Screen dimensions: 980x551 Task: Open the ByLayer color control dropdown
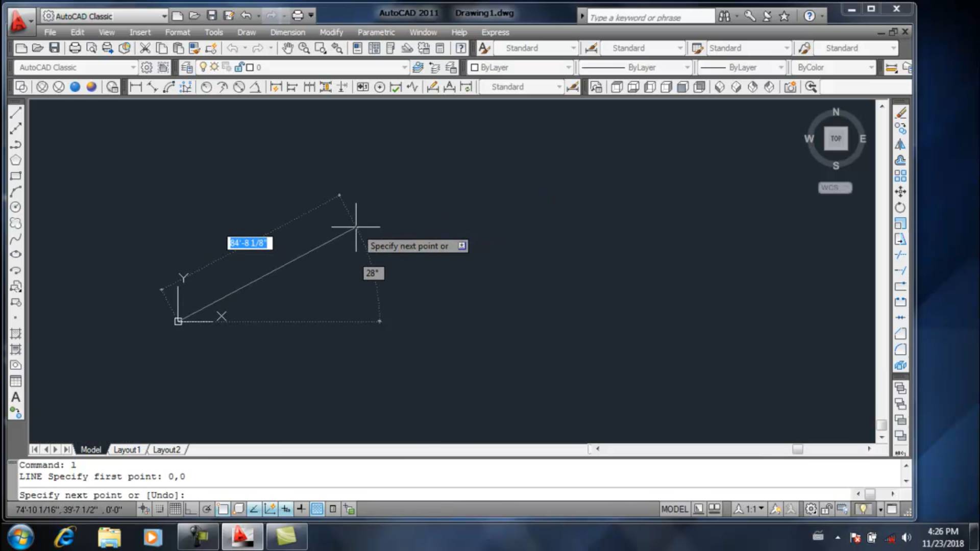[520, 67]
